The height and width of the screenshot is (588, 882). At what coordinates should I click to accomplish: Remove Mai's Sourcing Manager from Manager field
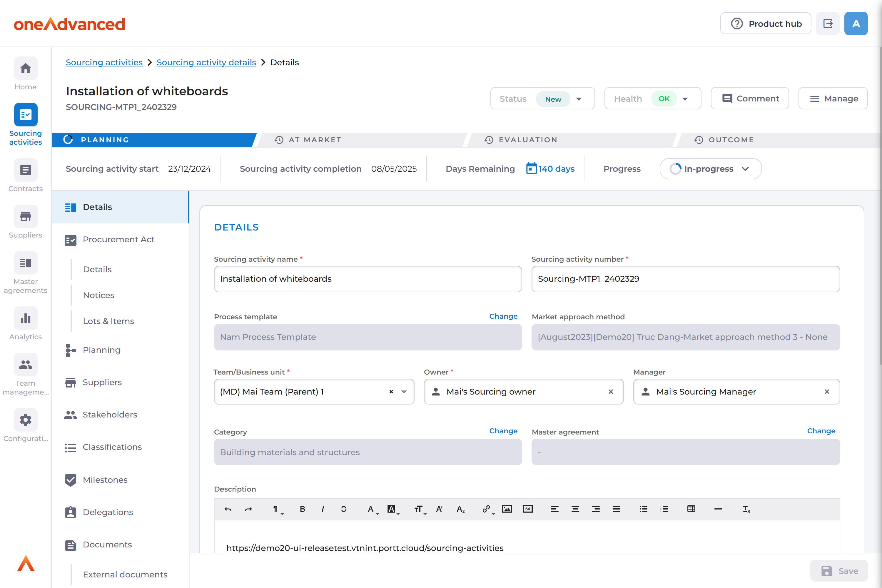(826, 392)
